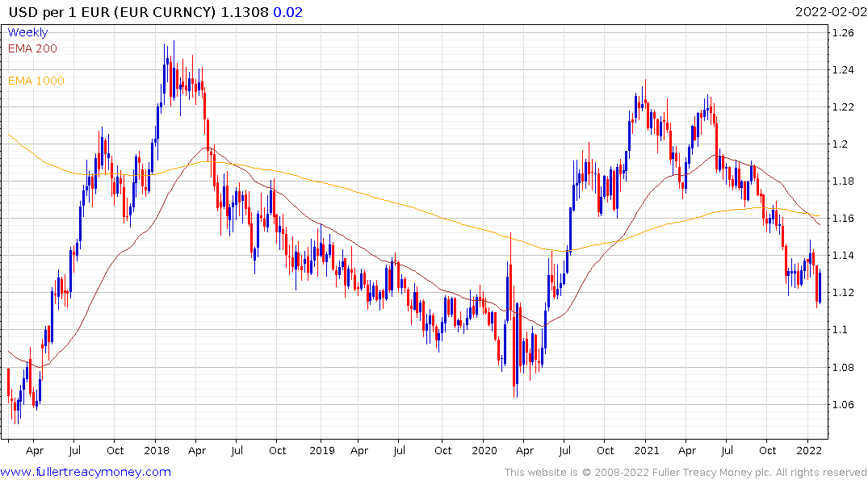
Task: Click the 1.24 price axis label
Action: tap(843, 69)
